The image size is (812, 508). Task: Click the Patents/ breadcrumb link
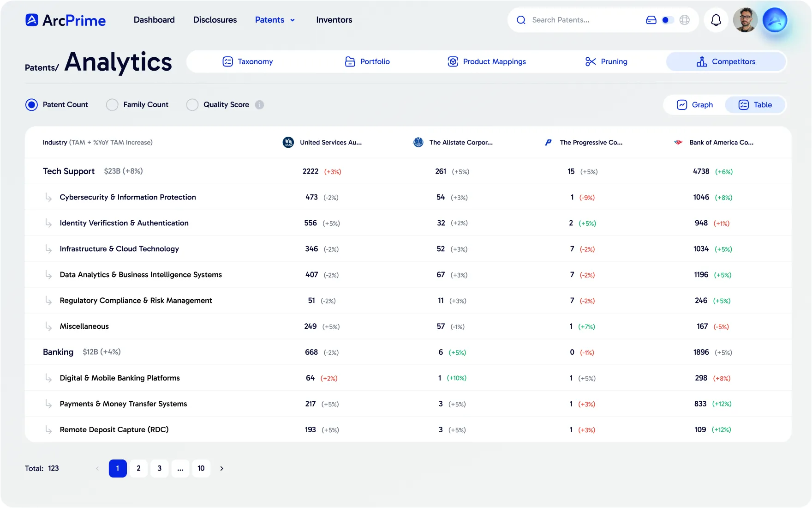click(42, 68)
